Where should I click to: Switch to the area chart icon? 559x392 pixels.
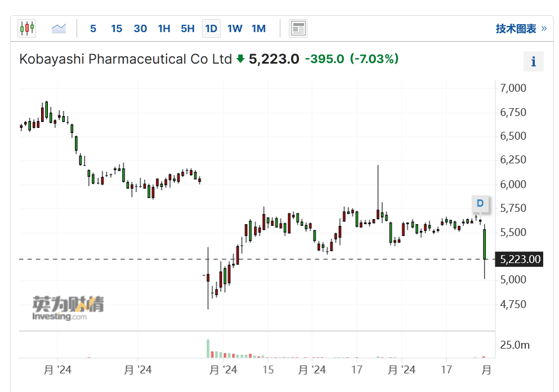[x=59, y=28]
